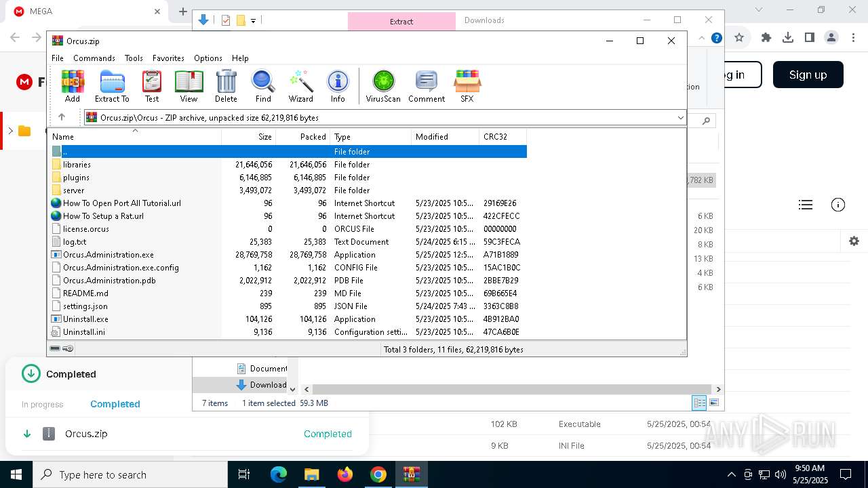Click the Delete recycle bin icon
This screenshot has width=868, height=488.
[x=226, y=86]
